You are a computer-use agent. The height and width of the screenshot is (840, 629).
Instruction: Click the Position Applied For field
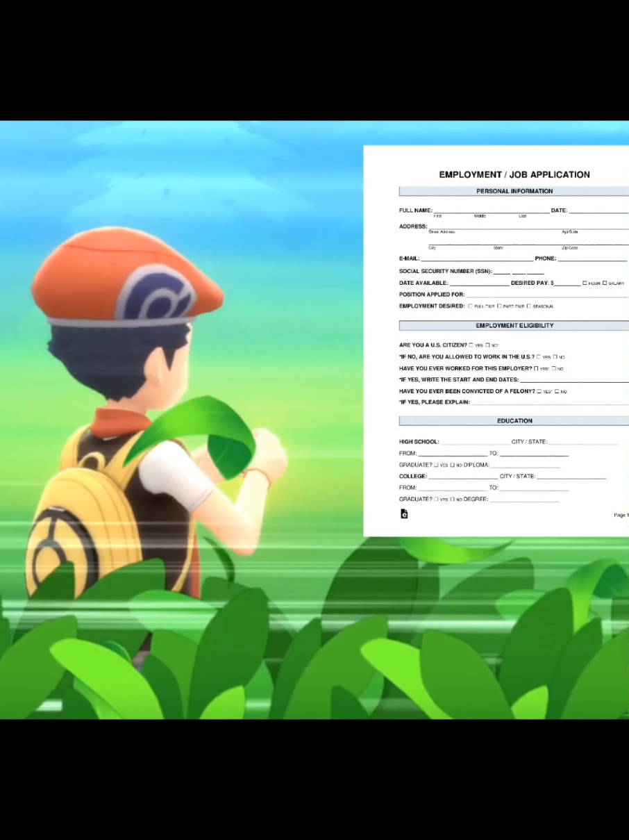(548, 295)
